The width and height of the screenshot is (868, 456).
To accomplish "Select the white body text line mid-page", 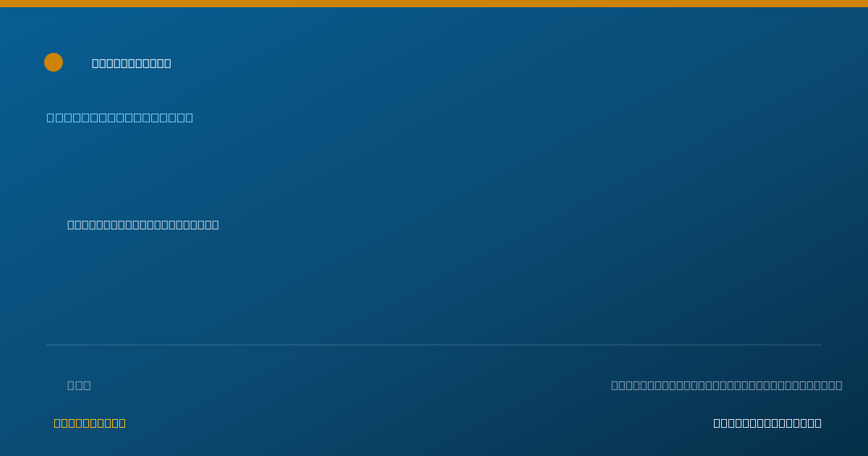I will tap(143, 224).
